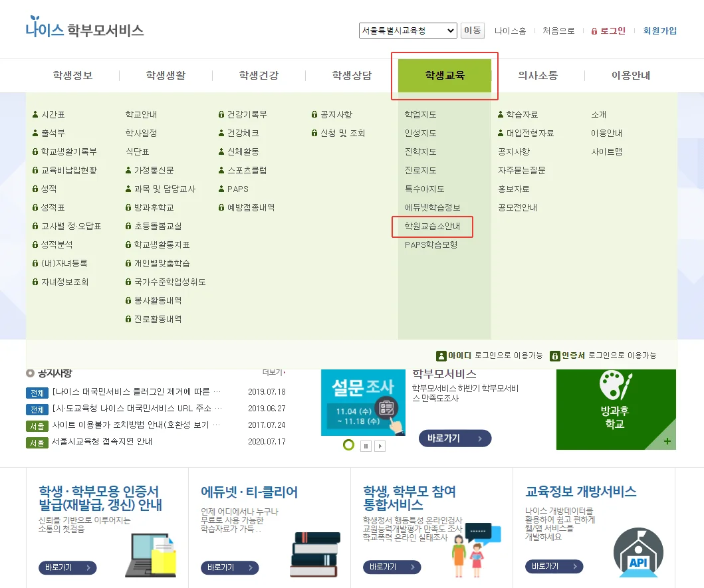Click the plus sign on 방과후학교 tile
This screenshot has width=704, height=588.
click(667, 441)
